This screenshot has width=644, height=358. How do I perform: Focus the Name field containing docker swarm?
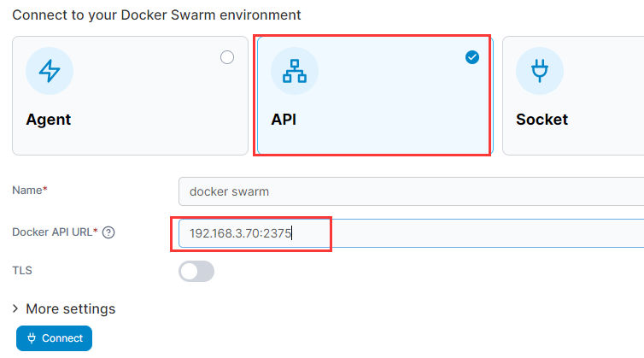[410, 191]
